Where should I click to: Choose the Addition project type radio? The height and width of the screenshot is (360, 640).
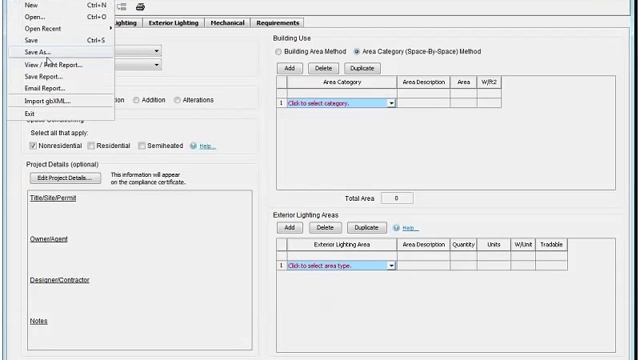click(136, 100)
